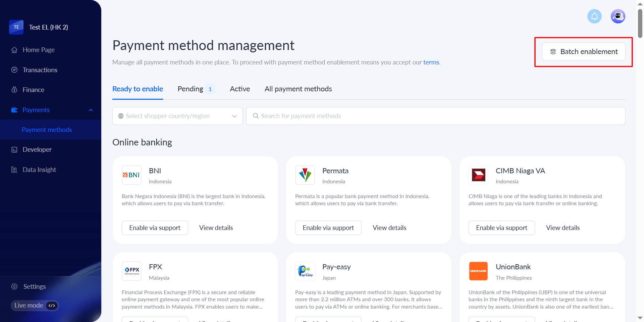Screen dimensions: 644x322
Task: Click Enable via support for BNI
Action: pos(155,228)
